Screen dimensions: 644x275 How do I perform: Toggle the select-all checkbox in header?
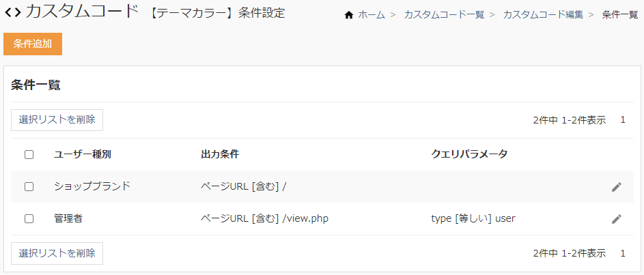tap(29, 154)
